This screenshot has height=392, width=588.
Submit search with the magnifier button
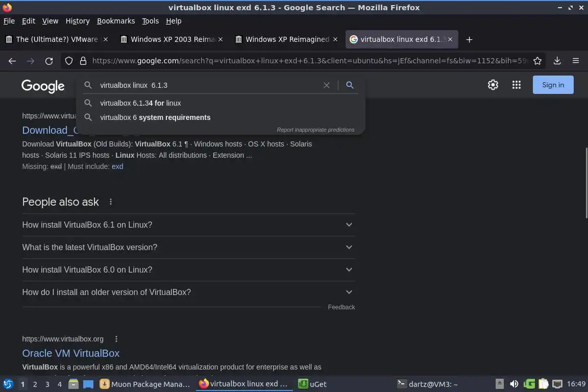pos(350,85)
